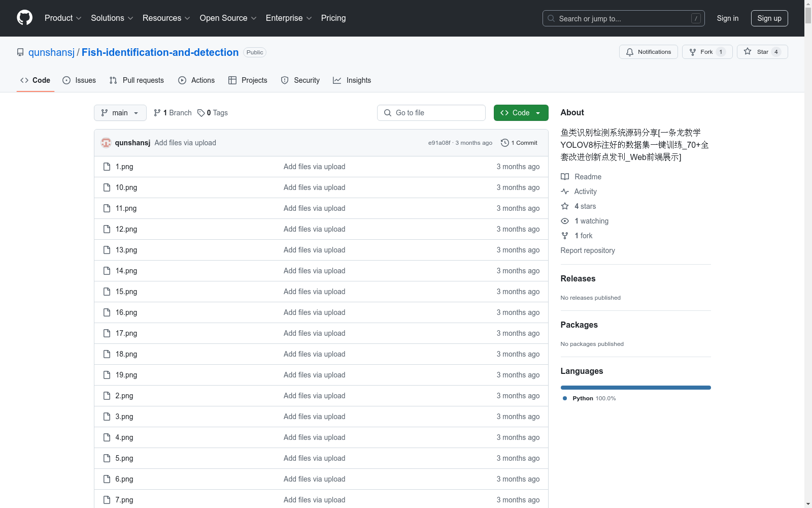
Task: Open the green Code dropdown
Action: pos(521,113)
